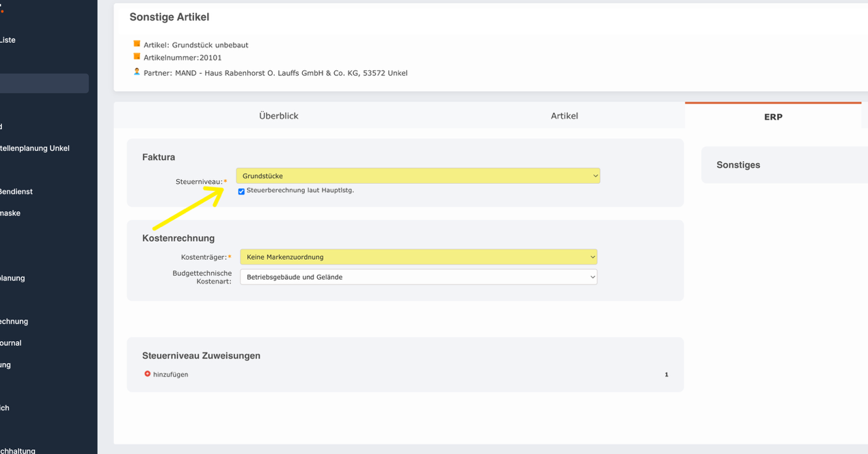
Task: Open the Budgettechnische Kostenart dropdown
Action: (x=418, y=277)
